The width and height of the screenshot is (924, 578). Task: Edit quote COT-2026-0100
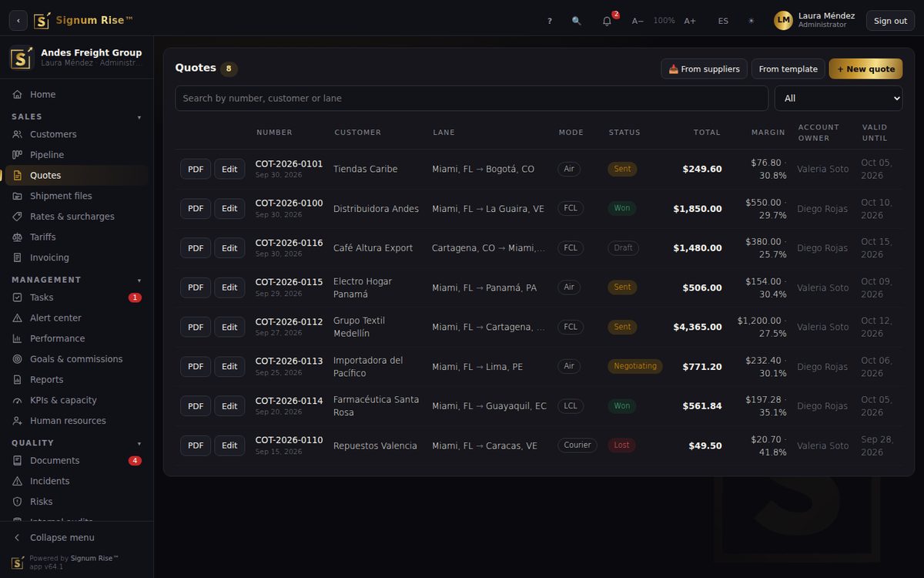229,208
